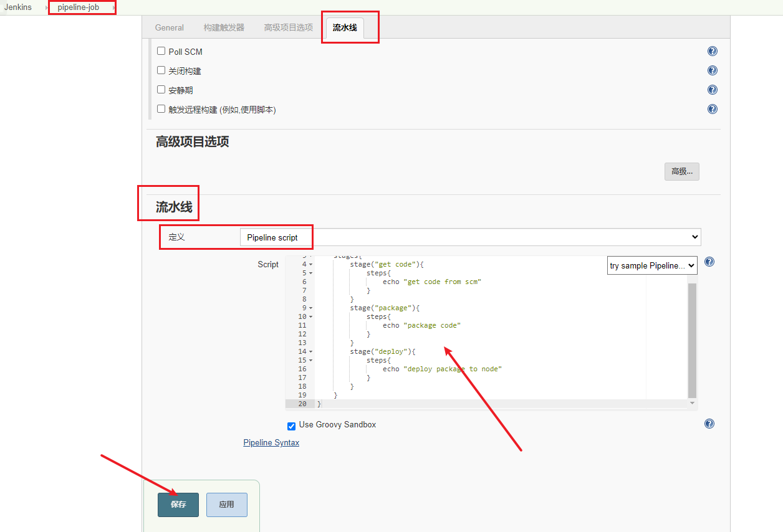The height and width of the screenshot is (532, 783).
Task: Switch to the General tab
Action: coord(170,27)
